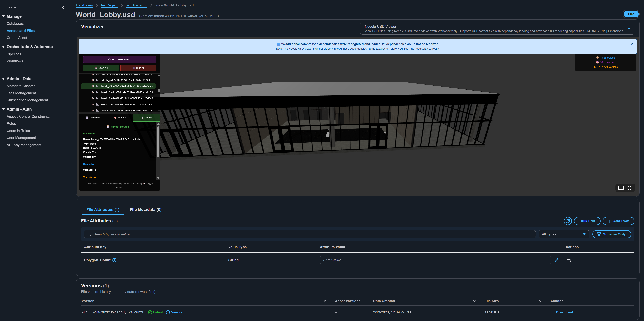Open the Polygon_Count info tooltip icon
This screenshot has width=644, height=321.
(x=114, y=260)
